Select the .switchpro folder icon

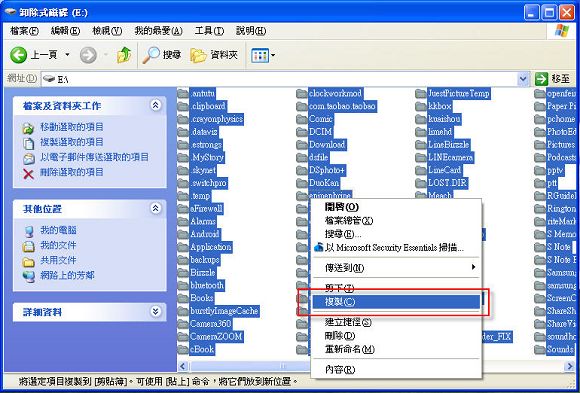[x=183, y=183]
